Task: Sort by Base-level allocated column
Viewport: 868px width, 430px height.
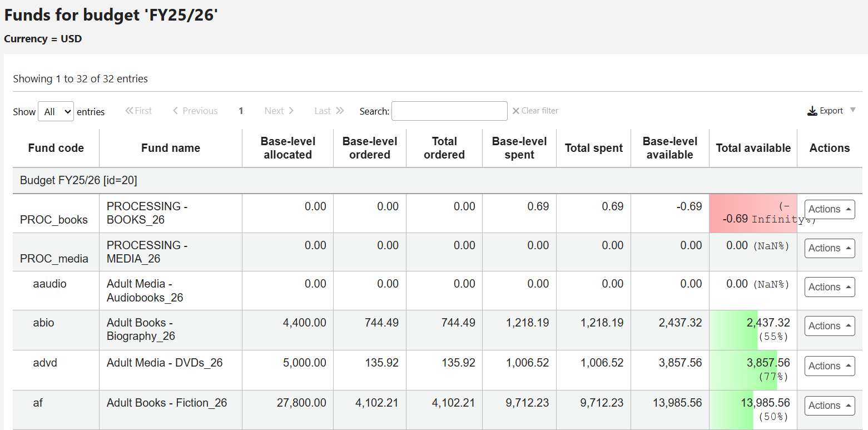Action: pos(287,148)
